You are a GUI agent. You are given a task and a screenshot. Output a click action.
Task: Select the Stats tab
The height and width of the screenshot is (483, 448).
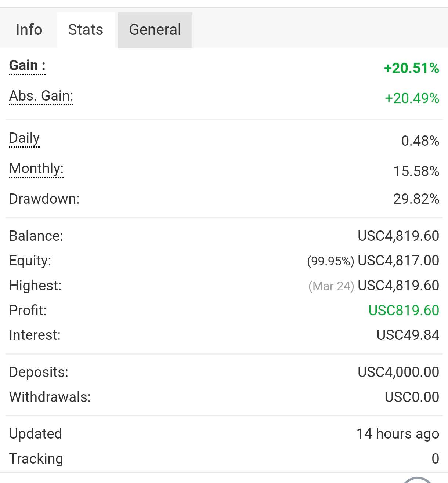coord(86,30)
